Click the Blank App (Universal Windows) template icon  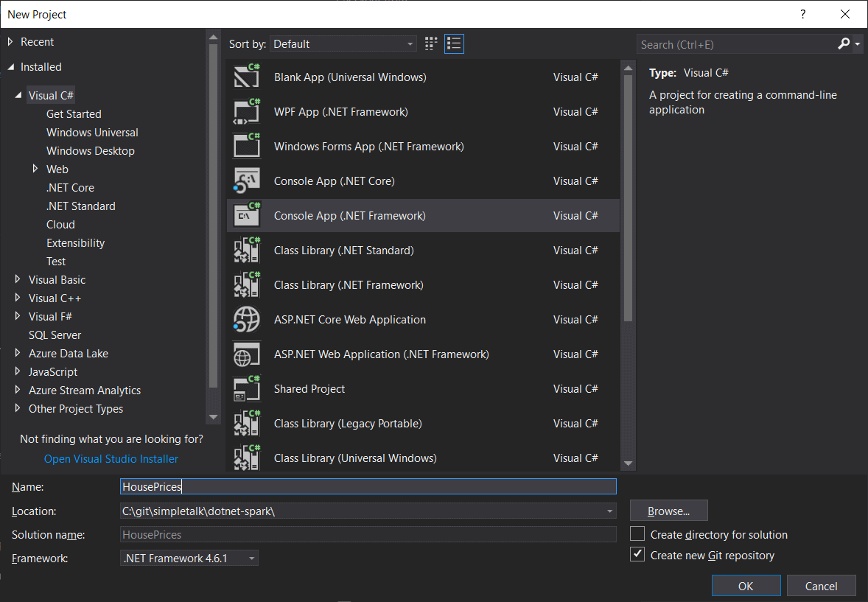(x=246, y=76)
